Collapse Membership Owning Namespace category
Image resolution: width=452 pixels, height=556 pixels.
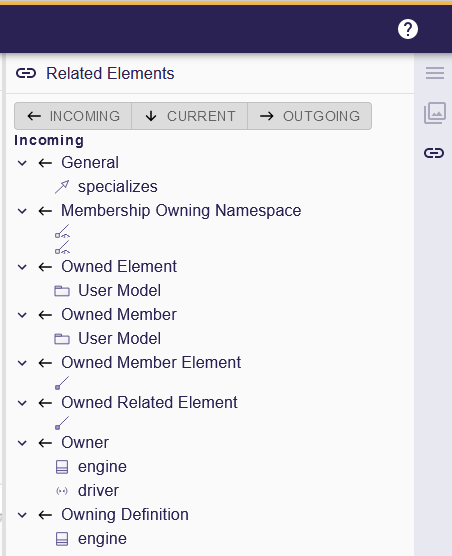pos(22,211)
